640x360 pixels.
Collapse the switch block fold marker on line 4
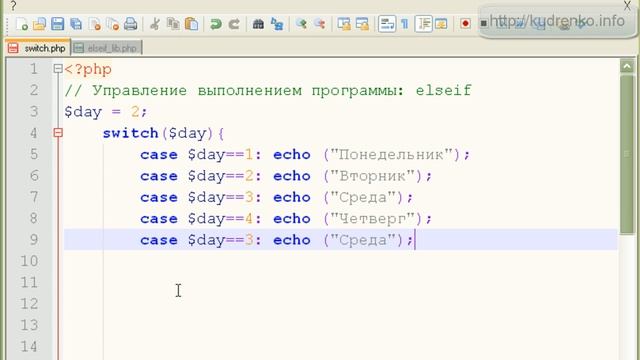coord(58,133)
